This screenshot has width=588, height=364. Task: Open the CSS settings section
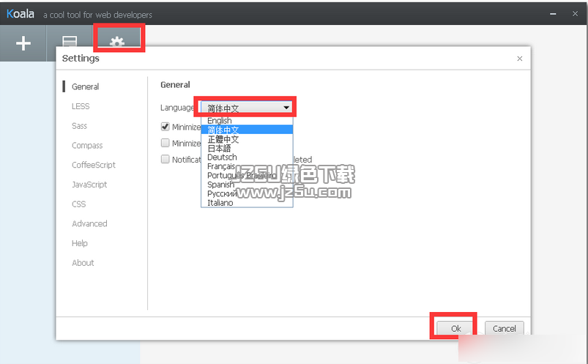pos(79,204)
